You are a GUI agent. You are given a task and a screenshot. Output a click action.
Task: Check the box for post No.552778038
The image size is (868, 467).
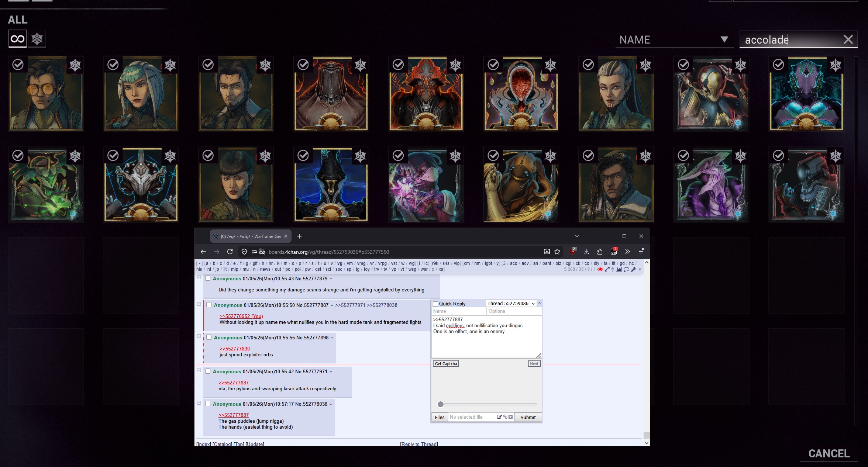pos(208,404)
